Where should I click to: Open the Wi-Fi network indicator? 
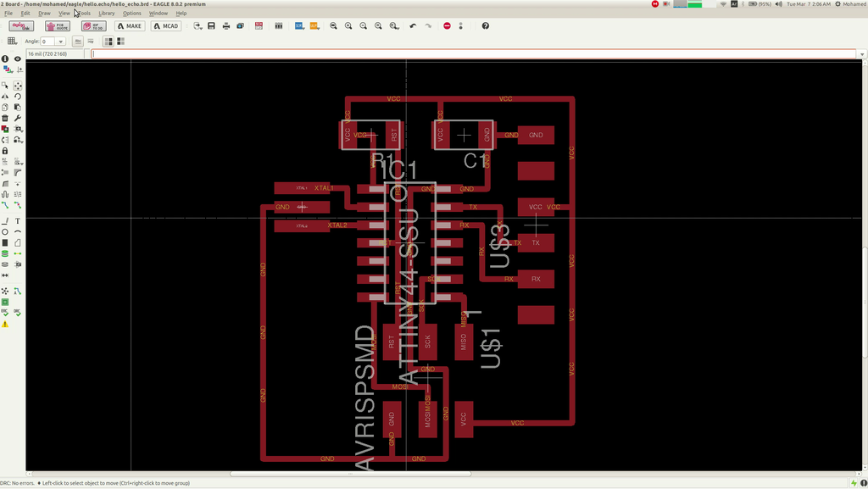(723, 4)
